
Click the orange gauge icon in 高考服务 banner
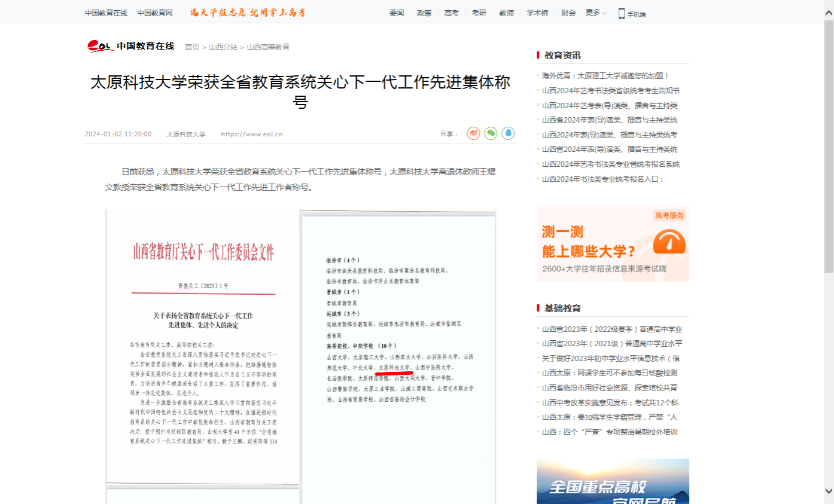669,242
